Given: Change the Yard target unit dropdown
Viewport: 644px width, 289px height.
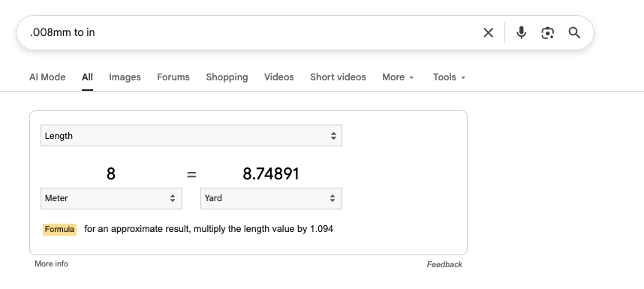Looking at the screenshot, I should (271, 198).
